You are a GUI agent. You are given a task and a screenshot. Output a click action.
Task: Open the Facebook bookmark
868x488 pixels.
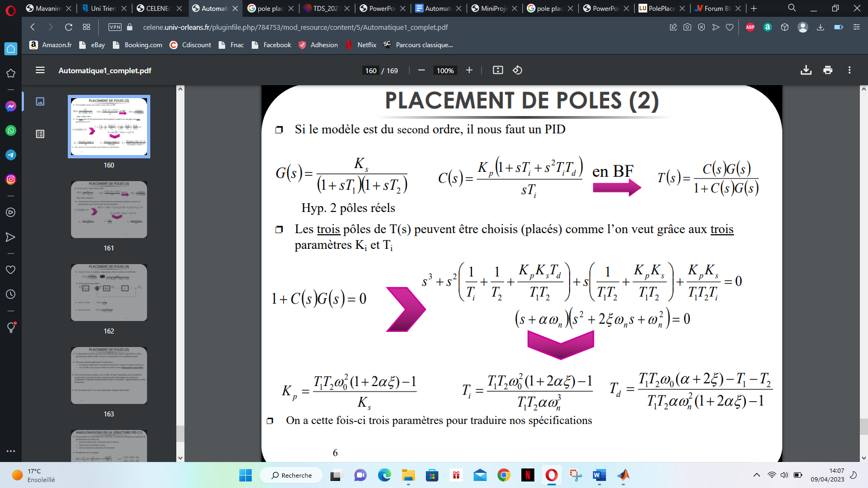click(x=271, y=45)
